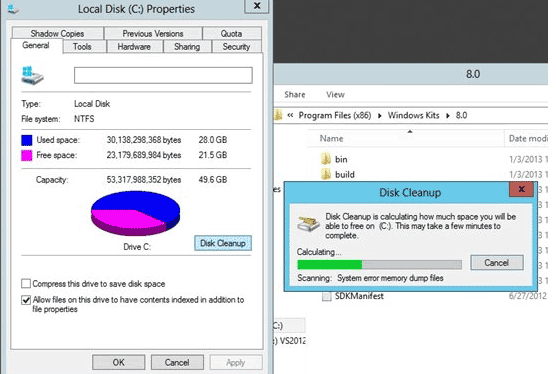Open the Shadow Copies tab
This screenshot has width=556, height=374.
[58, 33]
